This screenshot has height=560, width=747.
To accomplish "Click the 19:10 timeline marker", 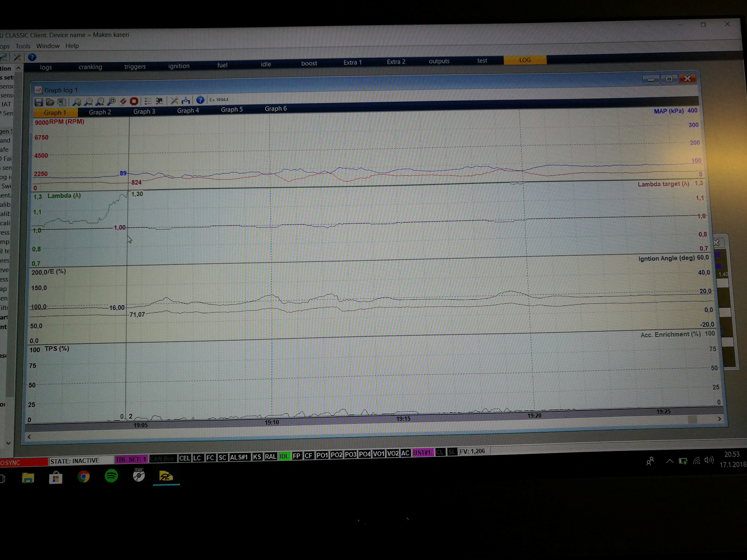I will click(x=271, y=422).
